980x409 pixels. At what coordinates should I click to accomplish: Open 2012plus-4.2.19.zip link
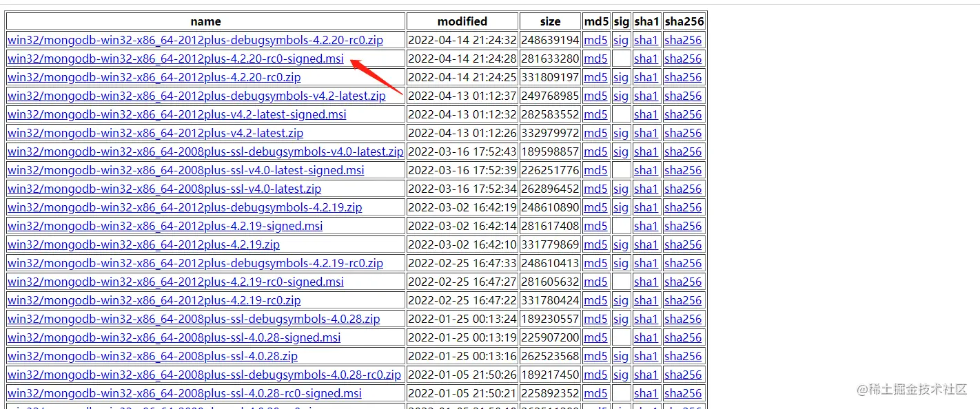tap(144, 244)
